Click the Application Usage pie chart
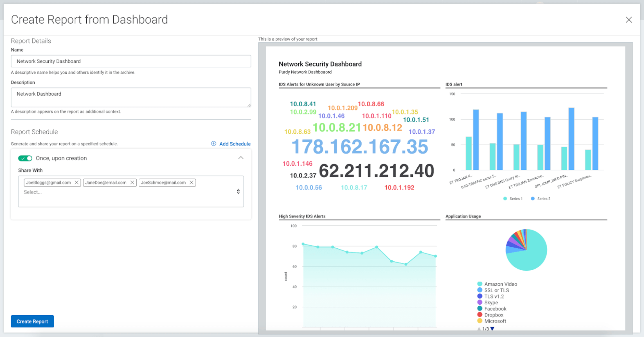 click(x=526, y=250)
